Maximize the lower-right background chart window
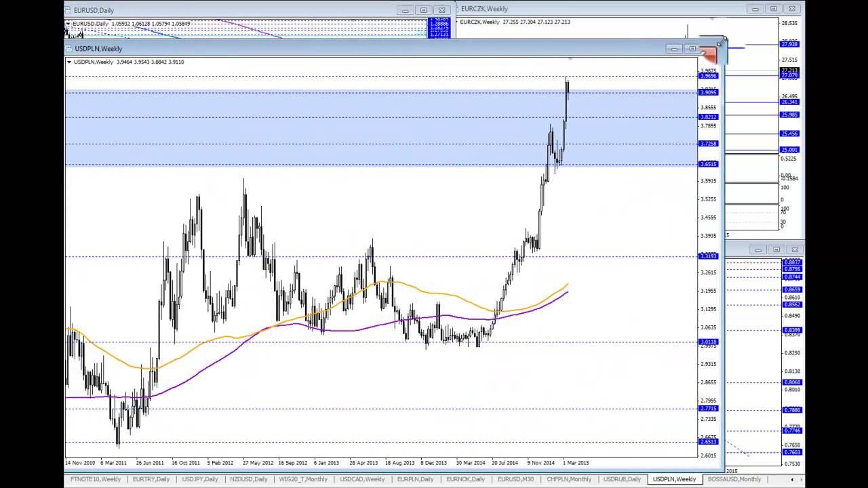Screen dimensions: 868x488 coord(776,249)
